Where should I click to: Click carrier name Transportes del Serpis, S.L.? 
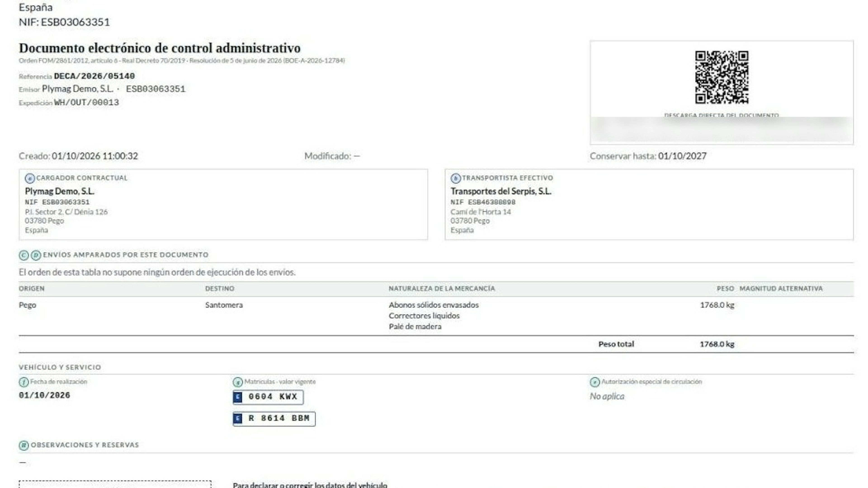pos(501,191)
